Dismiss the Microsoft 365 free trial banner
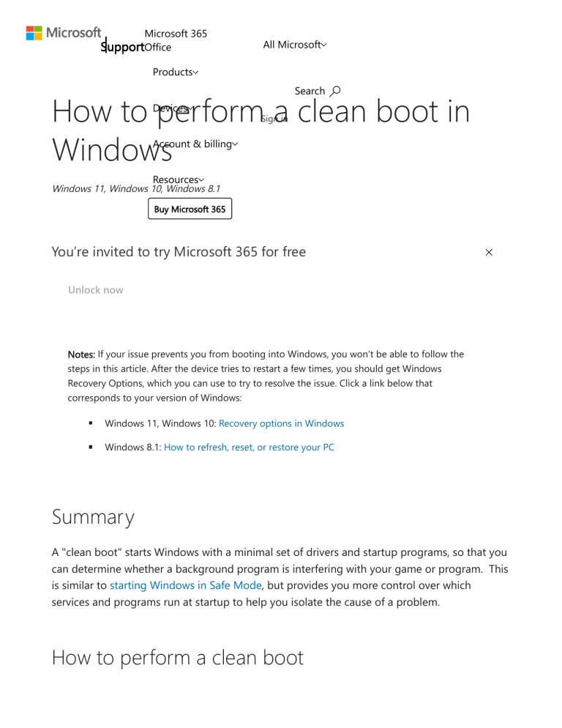 pos(489,252)
